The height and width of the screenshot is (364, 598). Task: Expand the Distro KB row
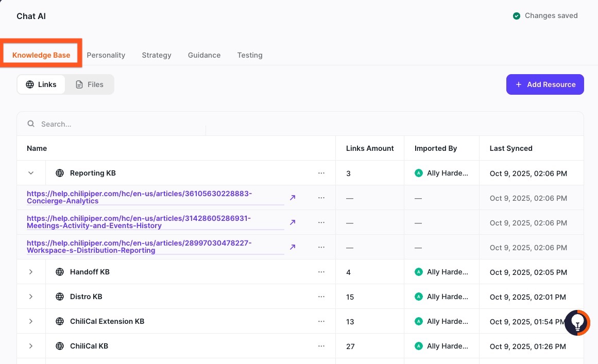(x=31, y=297)
